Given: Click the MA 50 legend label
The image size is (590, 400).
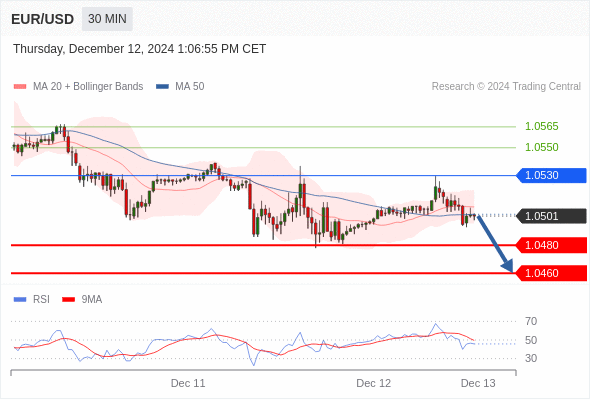Looking at the screenshot, I should point(190,87).
